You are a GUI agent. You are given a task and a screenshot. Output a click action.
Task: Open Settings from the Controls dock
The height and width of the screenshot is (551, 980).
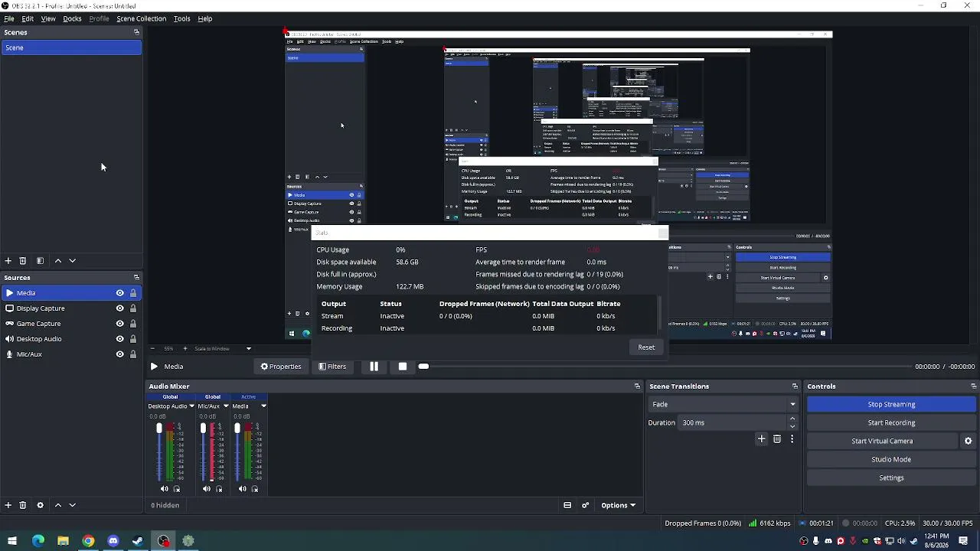pos(891,478)
